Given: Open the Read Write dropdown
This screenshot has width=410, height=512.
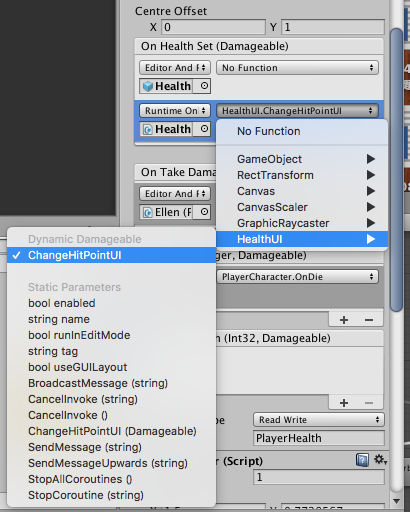Looking at the screenshot, I should 319,420.
